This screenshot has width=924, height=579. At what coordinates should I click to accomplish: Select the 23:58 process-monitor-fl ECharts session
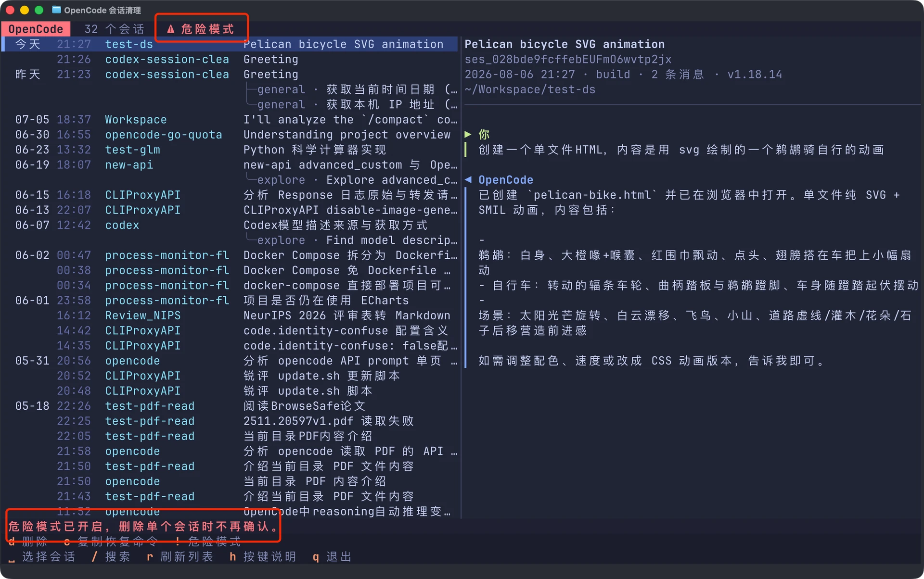tap(229, 301)
